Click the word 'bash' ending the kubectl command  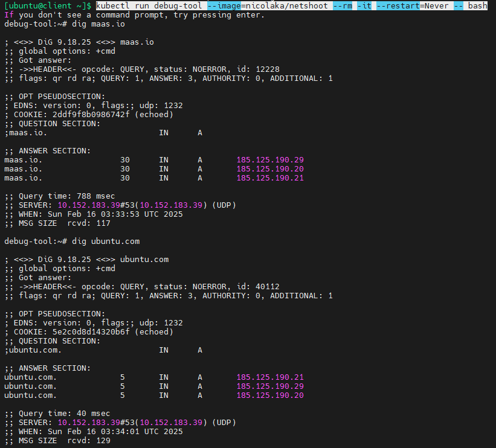[478, 5]
